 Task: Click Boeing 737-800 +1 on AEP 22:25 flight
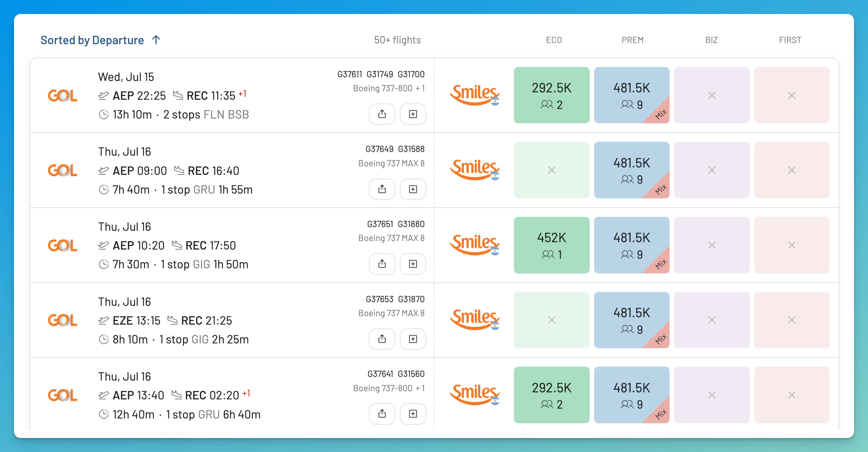coord(389,88)
